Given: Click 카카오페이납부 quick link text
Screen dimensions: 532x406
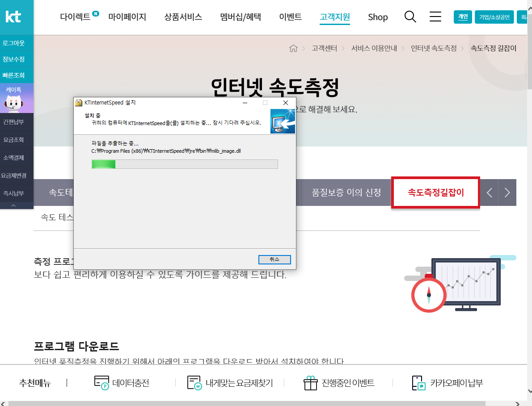Looking at the screenshot, I should click(456, 383).
